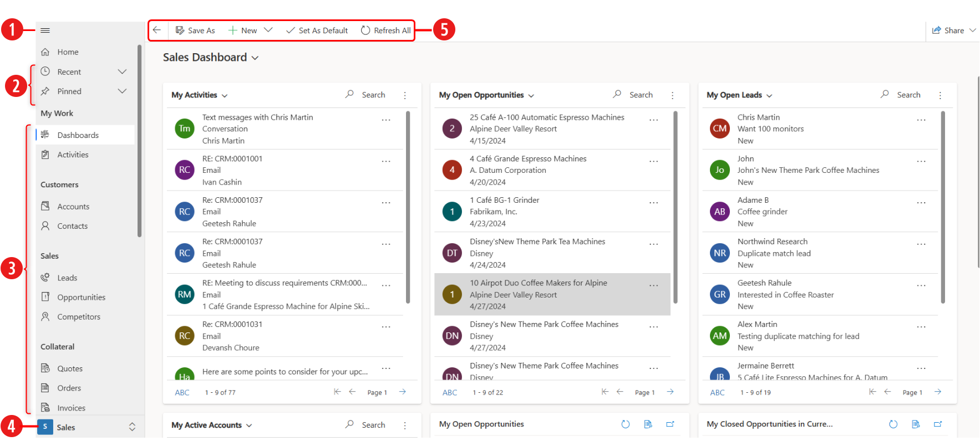Click the Chris Martin CM avatar lead
The height and width of the screenshot is (441, 980).
click(720, 129)
